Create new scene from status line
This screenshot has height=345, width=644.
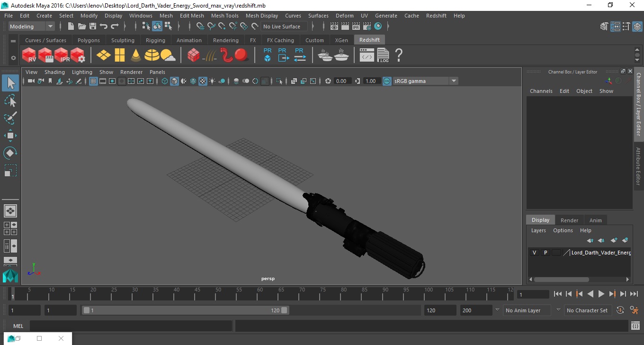click(71, 27)
